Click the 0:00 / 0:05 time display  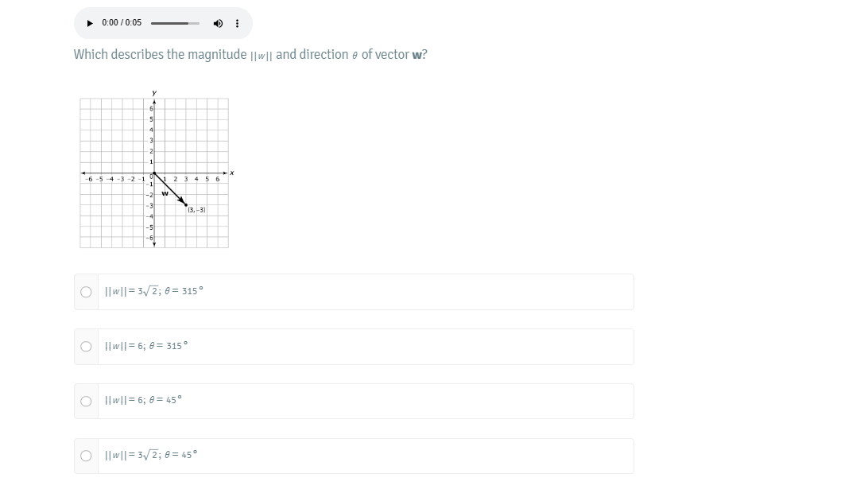coord(122,23)
